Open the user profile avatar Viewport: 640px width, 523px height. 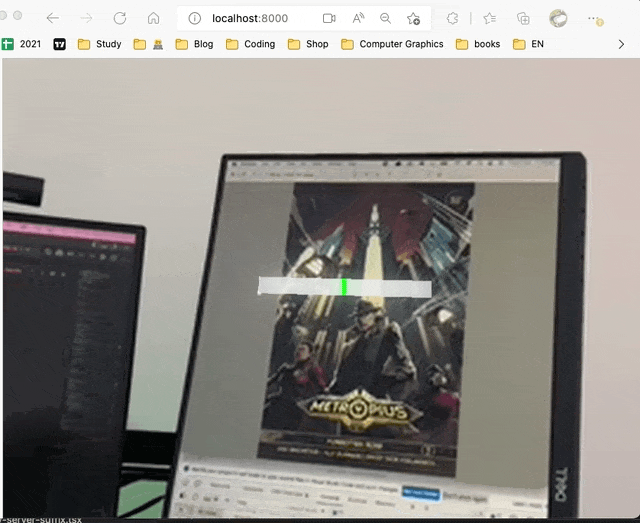point(558,18)
